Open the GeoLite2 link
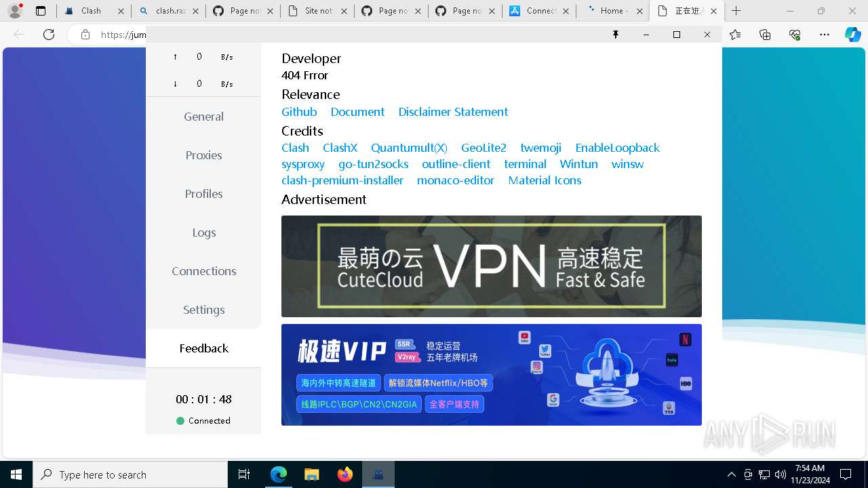This screenshot has width=868, height=488. (x=484, y=148)
